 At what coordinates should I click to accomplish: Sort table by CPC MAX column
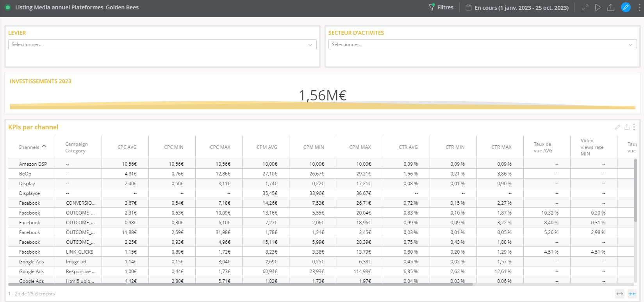point(220,147)
